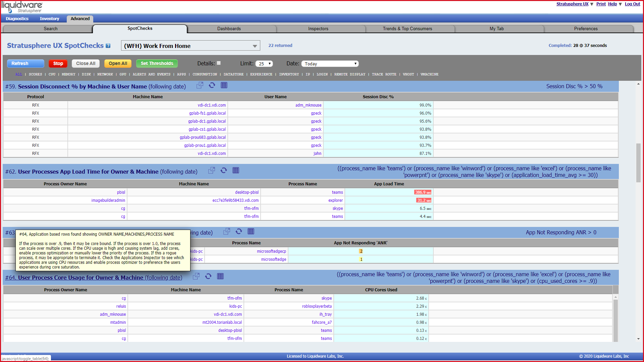644x362 pixels.
Task: Expand the Date Today dropdown
Action: point(330,64)
